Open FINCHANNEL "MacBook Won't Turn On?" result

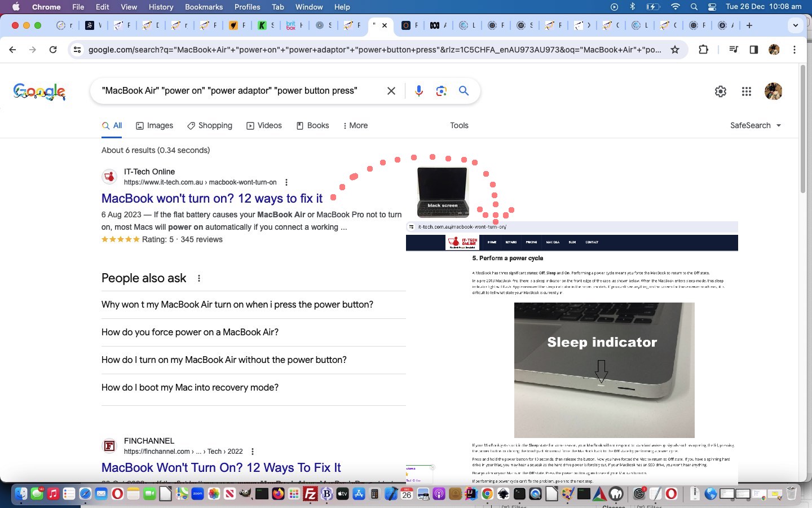pyautogui.click(x=221, y=468)
